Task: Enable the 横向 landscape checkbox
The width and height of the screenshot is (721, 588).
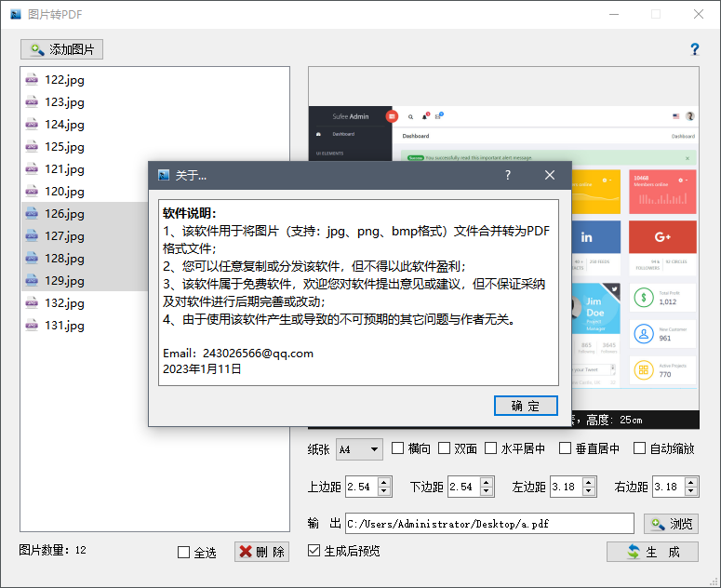Action: pos(397,448)
